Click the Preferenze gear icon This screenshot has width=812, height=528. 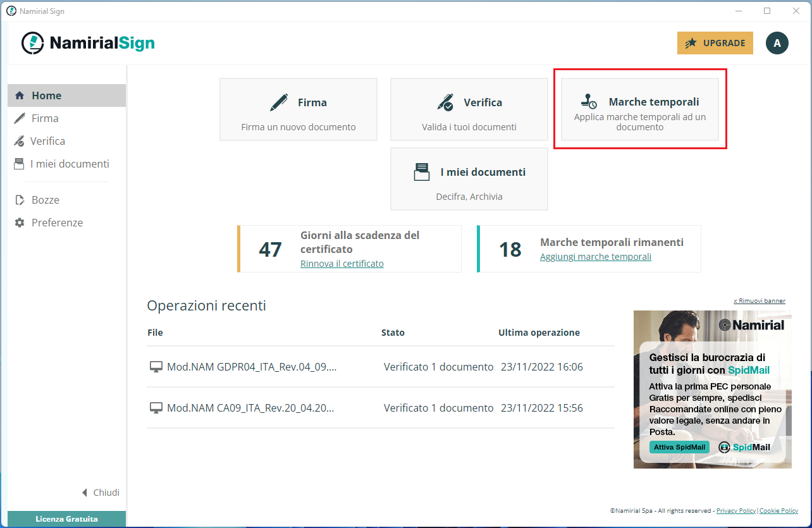[x=20, y=223]
